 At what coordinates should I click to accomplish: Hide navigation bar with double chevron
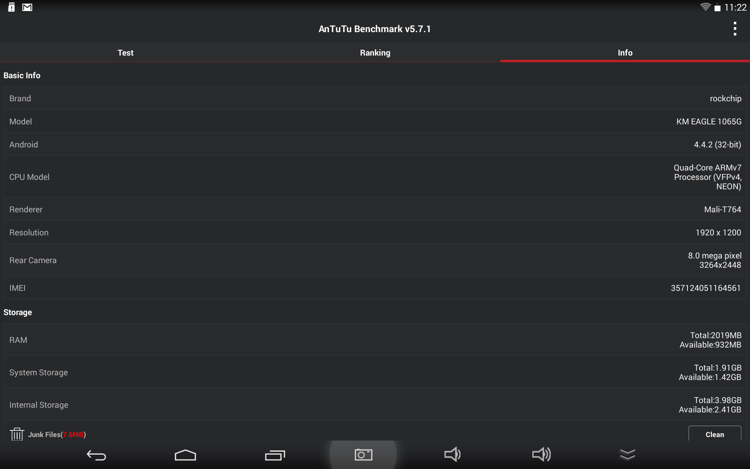tap(628, 455)
